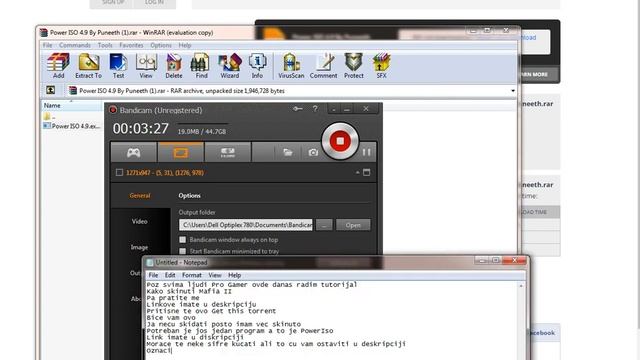Screen dimensions: 640x360
Task: Open the View tool in WinRAR toolbar
Action: pyautogui.click(x=146, y=65)
